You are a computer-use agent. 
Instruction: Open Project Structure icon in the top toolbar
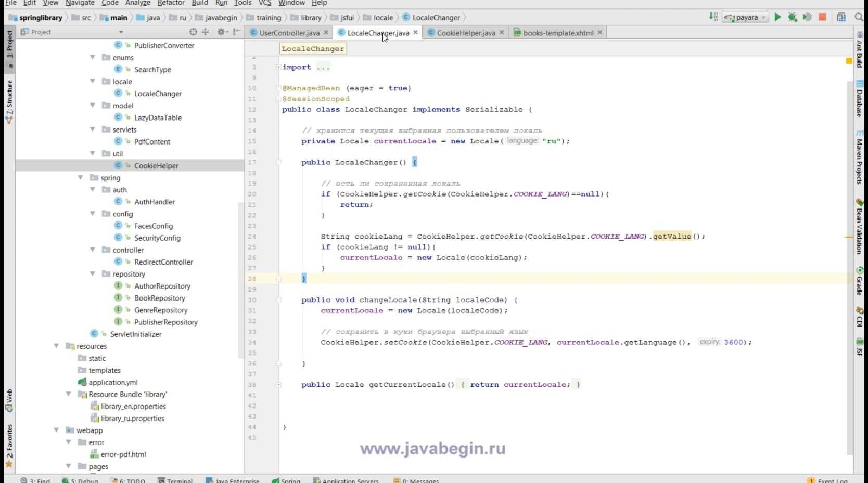coord(841,17)
